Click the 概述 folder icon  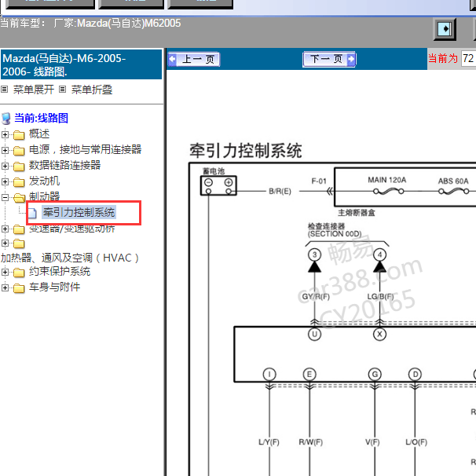click(x=19, y=135)
